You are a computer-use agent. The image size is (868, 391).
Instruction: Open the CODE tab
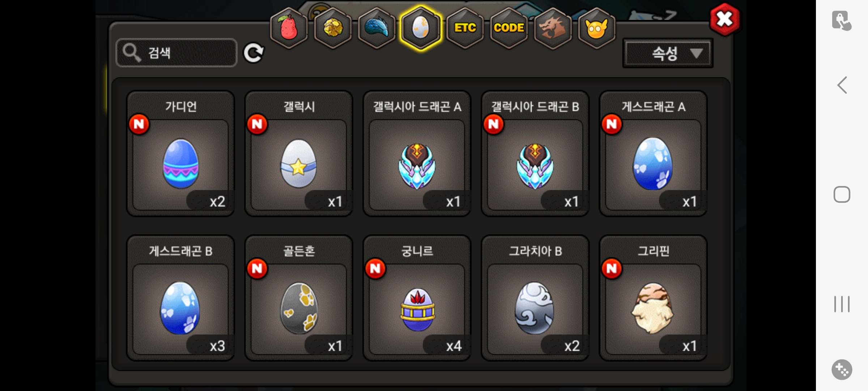coord(509,28)
